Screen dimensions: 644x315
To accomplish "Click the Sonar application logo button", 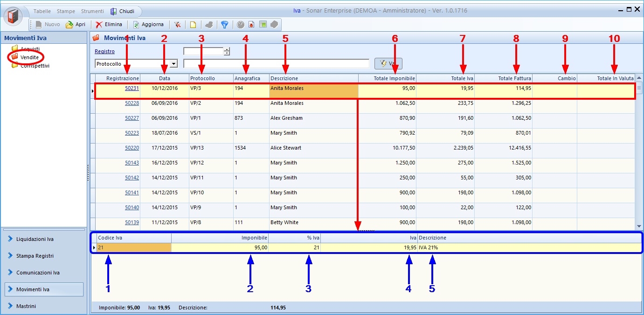I will pos(14,16).
